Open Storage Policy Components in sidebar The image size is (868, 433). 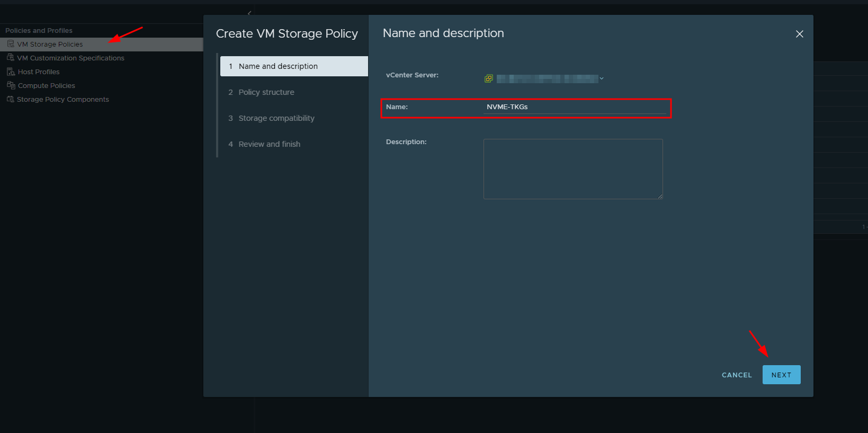(x=63, y=99)
